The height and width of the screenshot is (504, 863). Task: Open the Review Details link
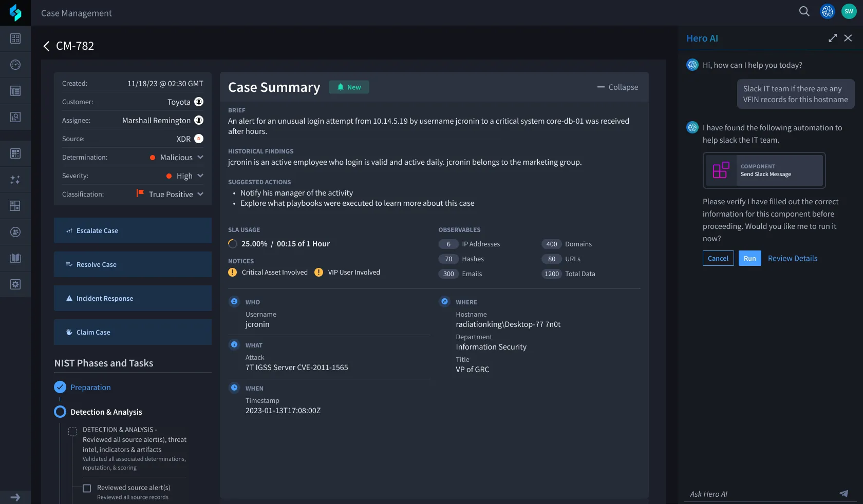coord(793,258)
